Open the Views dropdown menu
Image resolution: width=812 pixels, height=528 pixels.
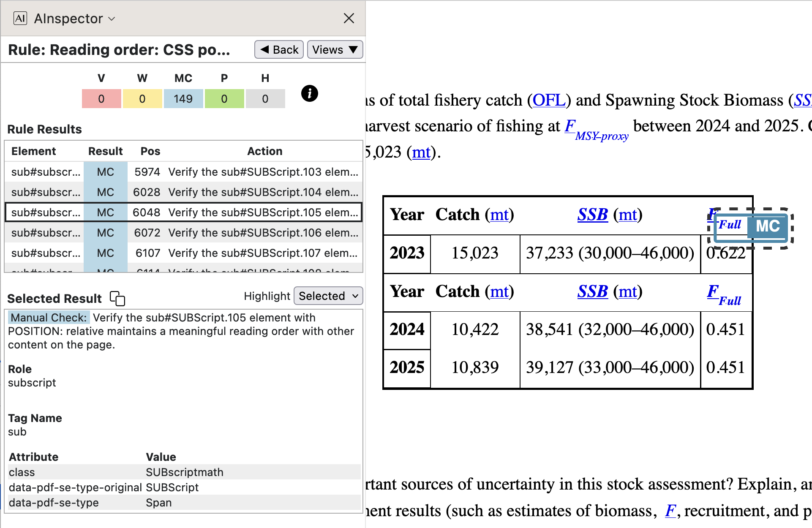coord(335,50)
